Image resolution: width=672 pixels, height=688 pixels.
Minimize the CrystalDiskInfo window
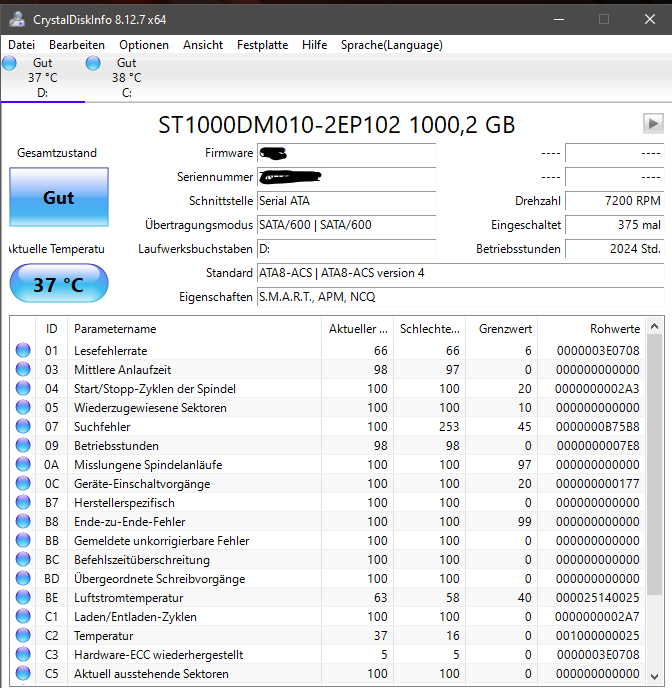point(559,19)
